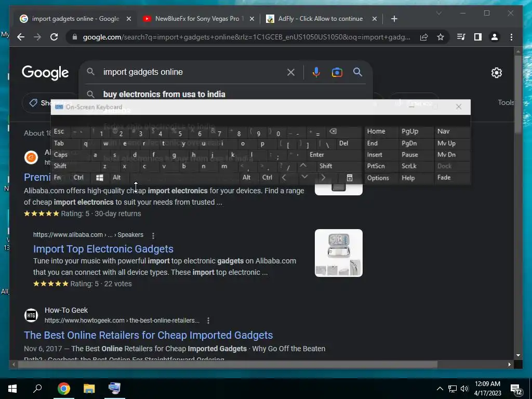This screenshot has width=532, height=399.
Task: Show hidden system tray icons
Action: [x=440, y=389]
